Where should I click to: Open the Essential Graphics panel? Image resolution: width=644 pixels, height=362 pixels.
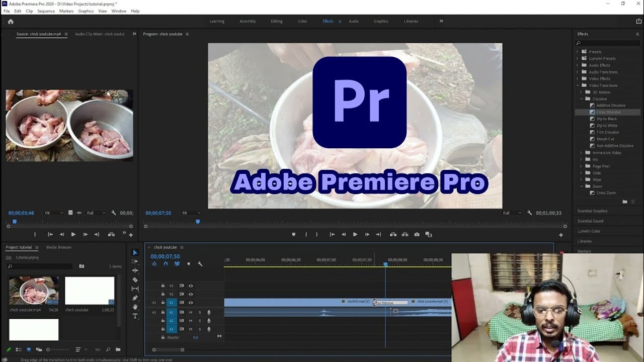(592, 211)
